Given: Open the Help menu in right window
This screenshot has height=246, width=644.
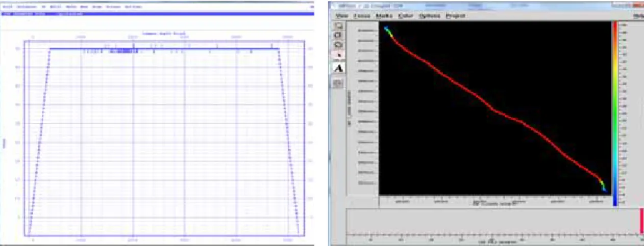Looking at the screenshot, I should [638, 16].
